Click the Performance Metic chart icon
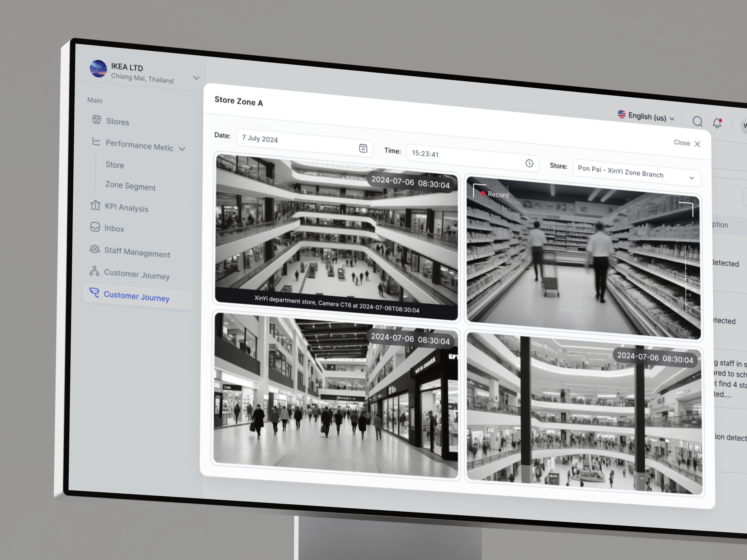This screenshot has height=560, width=747. 96,141
